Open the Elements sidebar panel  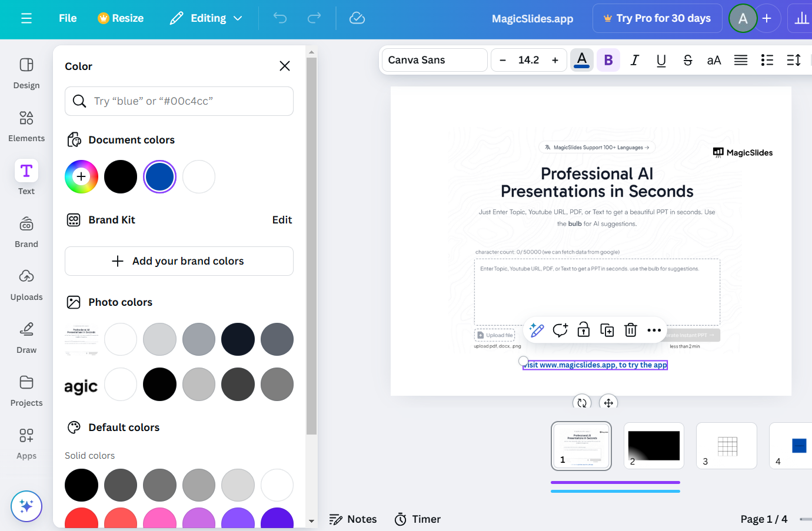point(26,126)
